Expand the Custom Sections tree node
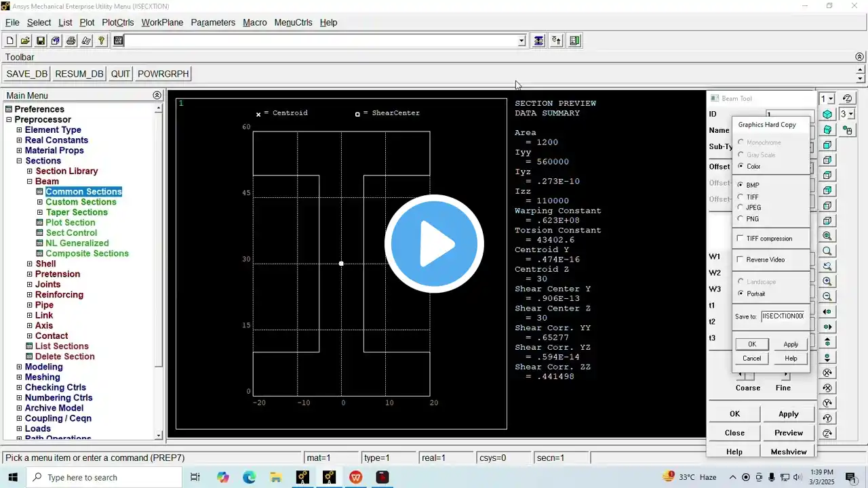 (x=40, y=202)
